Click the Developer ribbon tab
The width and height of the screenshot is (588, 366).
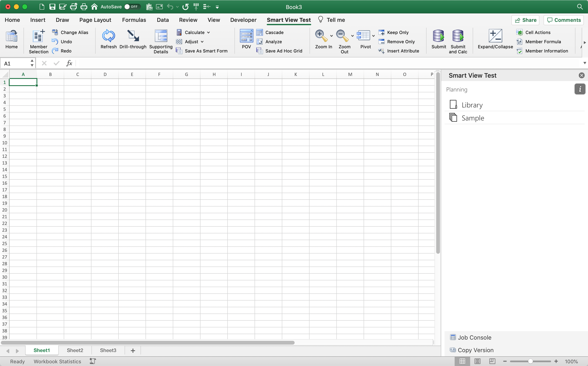pos(243,20)
